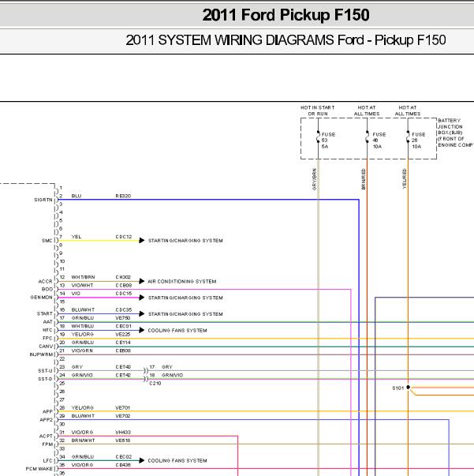Click the vertical 'BRN/RED' wire label
This screenshot has height=476, width=474.
tap(364, 179)
